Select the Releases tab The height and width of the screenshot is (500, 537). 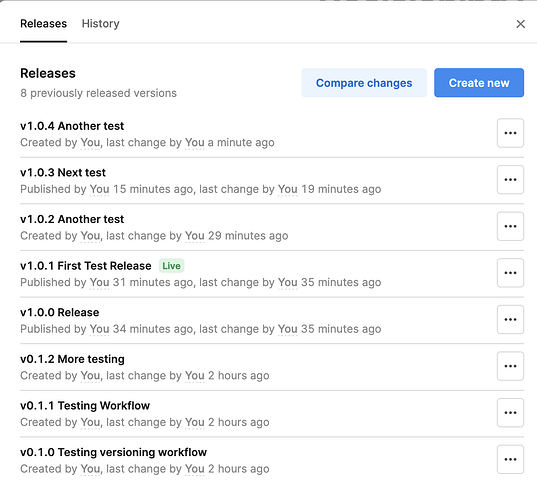(x=43, y=24)
